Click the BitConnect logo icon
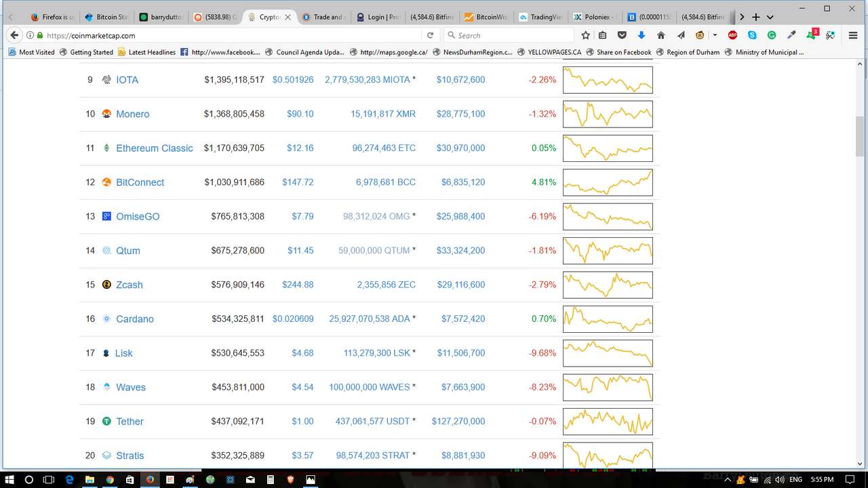 tap(106, 182)
